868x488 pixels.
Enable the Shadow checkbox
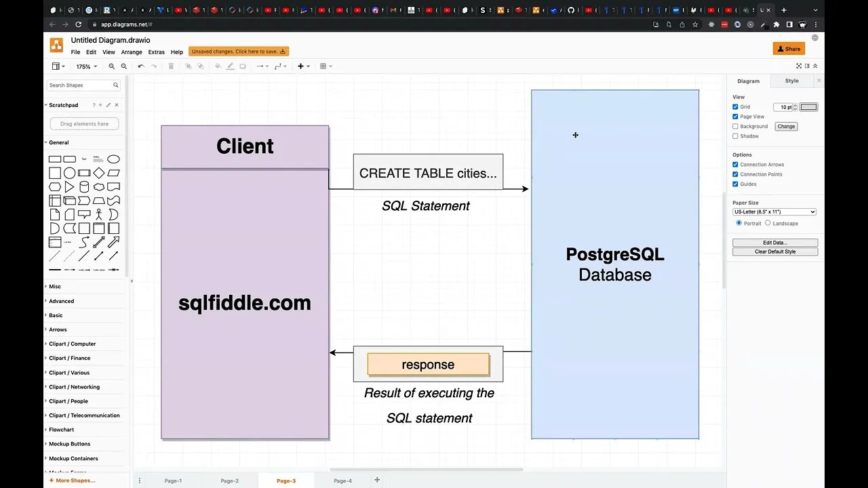point(735,136)
